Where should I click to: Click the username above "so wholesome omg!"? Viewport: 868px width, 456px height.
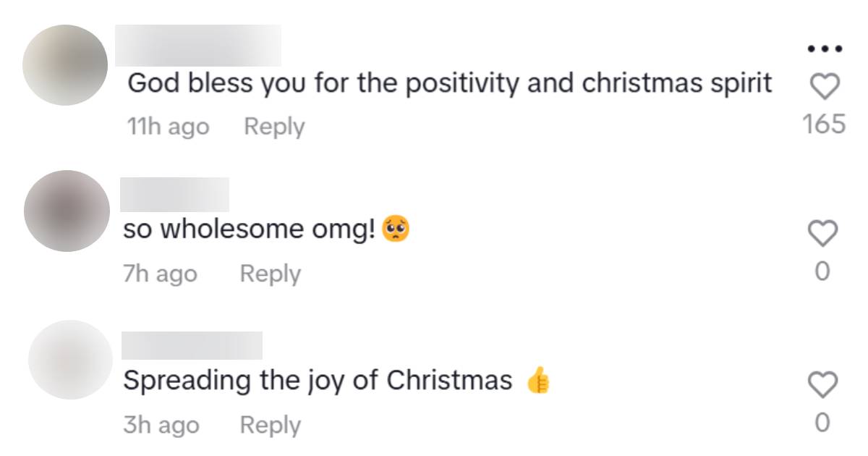coord(174,194)
